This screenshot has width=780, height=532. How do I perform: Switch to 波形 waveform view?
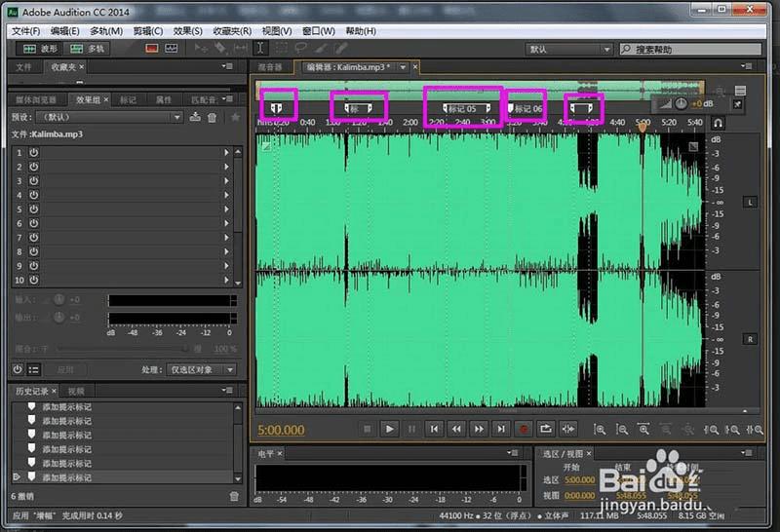[40, 48]
